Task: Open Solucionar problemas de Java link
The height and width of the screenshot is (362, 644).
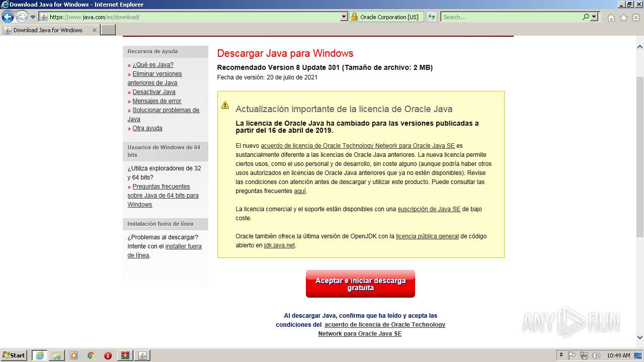Action: [164, 115]
